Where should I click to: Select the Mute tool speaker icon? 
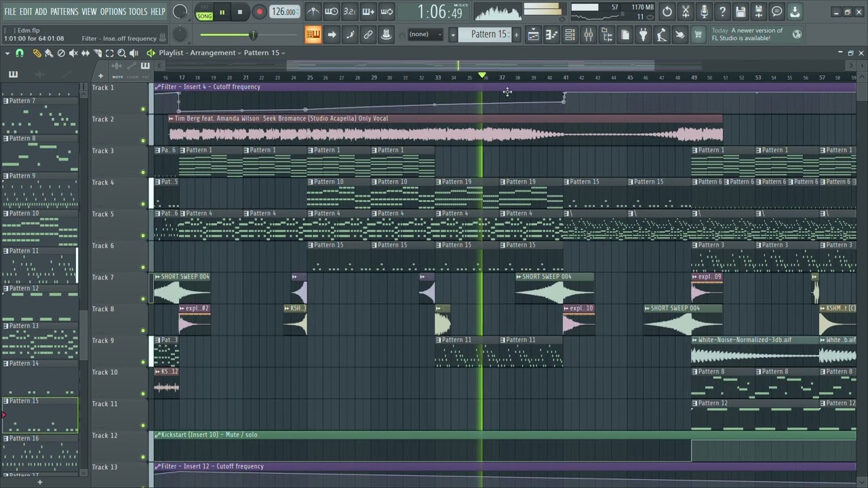[x=73, y=53]
